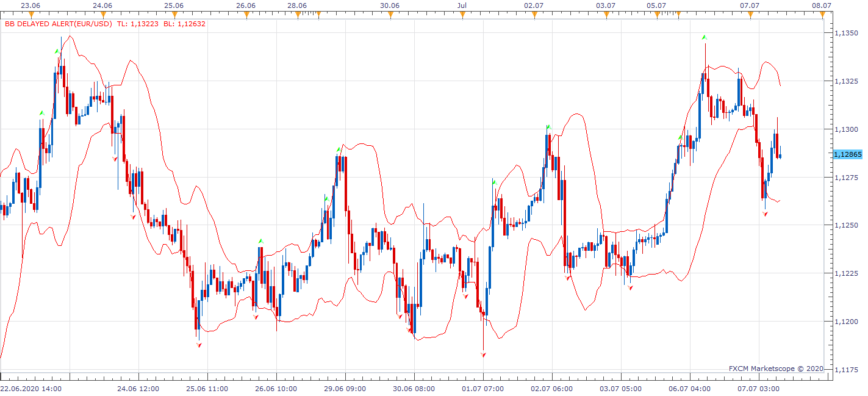Click the 1,1350 price axis label
Screen dimensions: 868x396
pyautogui.click(x=847, y=33)
